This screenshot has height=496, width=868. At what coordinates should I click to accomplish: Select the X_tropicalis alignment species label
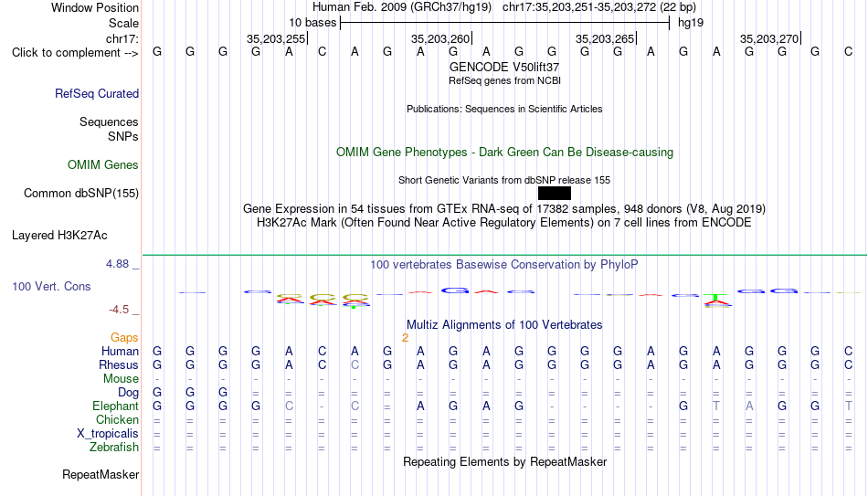coord(108,434)
